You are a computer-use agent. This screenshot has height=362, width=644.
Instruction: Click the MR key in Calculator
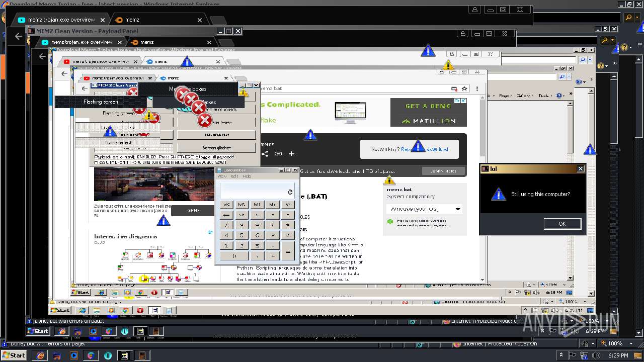click(242, 205)
